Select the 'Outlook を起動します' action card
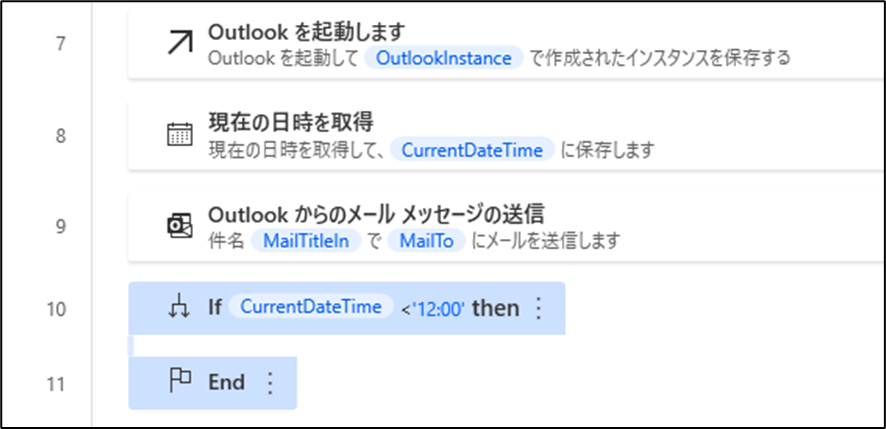886x429 pixels. pos(507,44)
